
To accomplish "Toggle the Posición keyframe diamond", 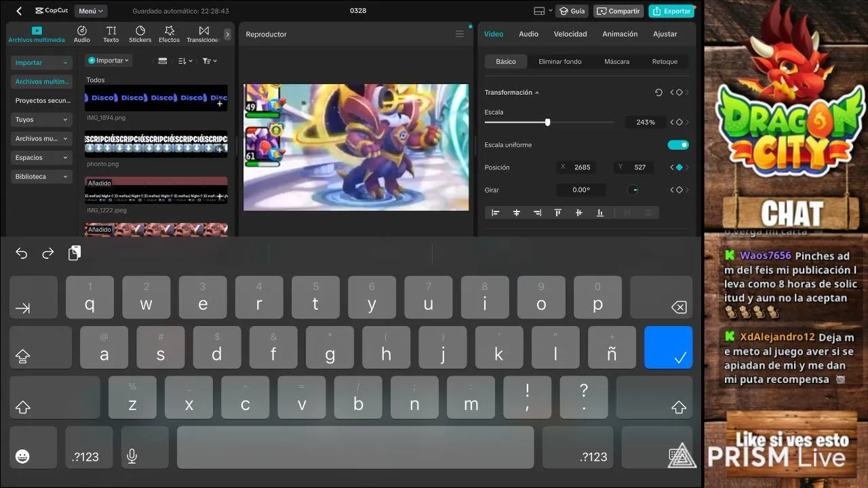I will click(x=679, y=167).
